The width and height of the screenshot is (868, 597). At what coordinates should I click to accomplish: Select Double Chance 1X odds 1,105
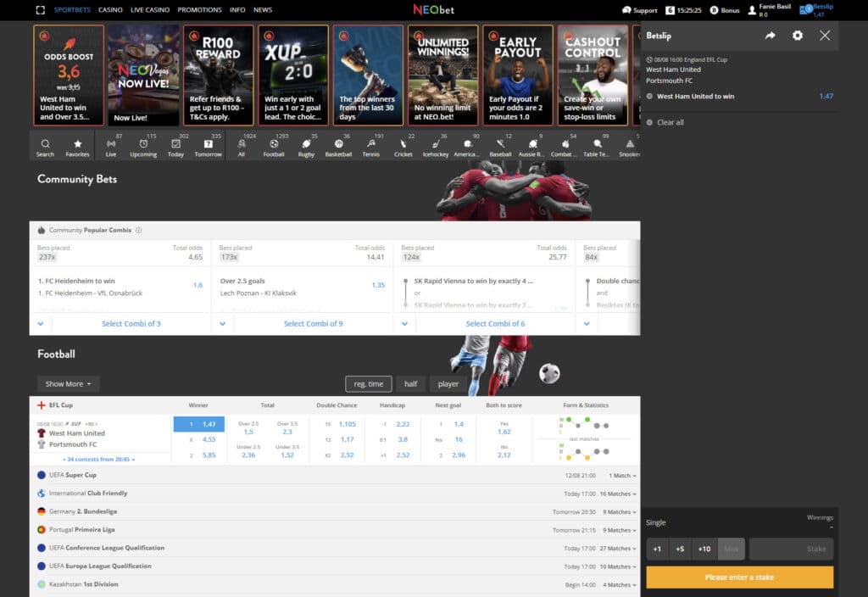341,424
